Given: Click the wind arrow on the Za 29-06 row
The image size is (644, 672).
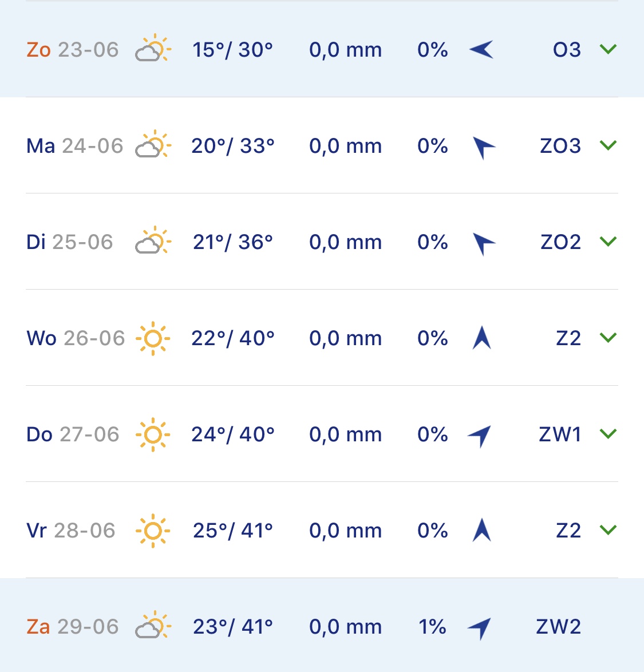Looking at the screenshot, I should click(x=480, y=628).
